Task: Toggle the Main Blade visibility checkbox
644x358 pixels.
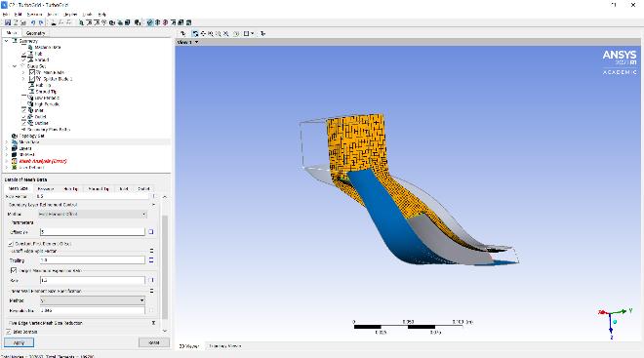Action: coord(32,72)
